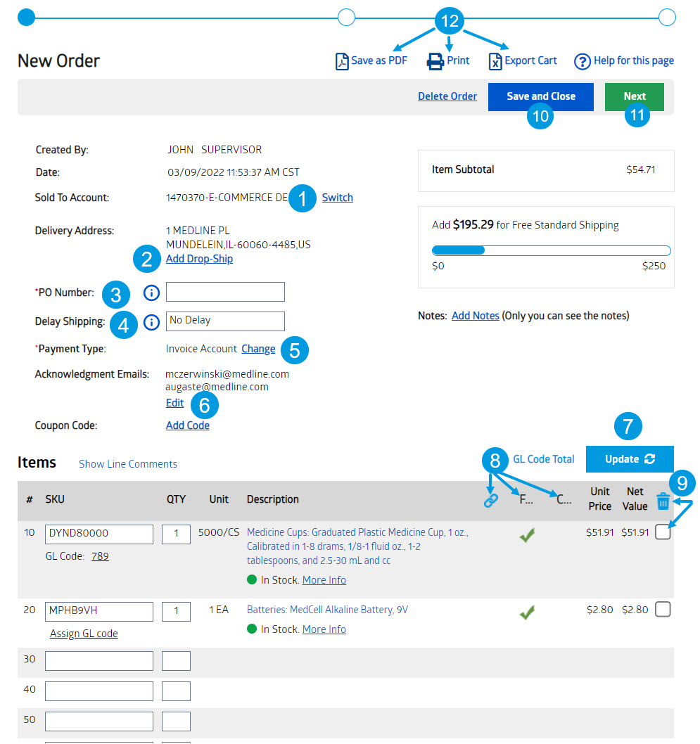Viewport: 700px width, 744px height.
Task: Click the chain link icon in the table header
Action: (491, 500)
